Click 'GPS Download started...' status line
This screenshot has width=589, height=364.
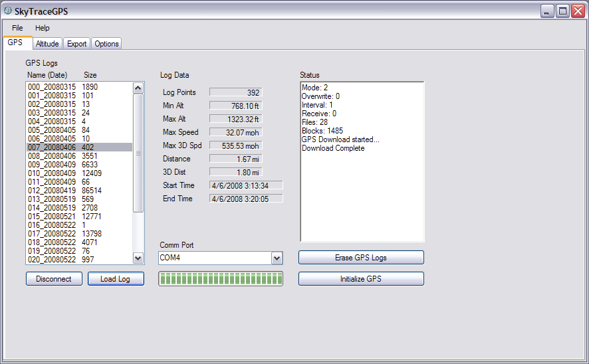point(341,139)
